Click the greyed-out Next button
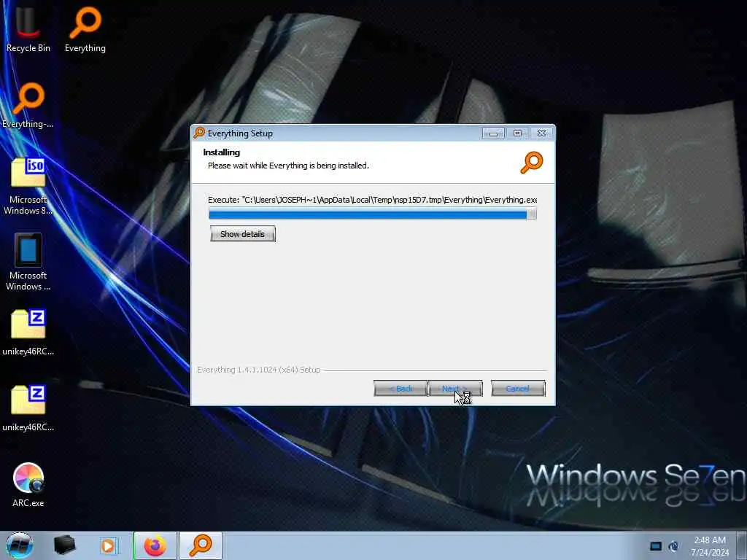The width and height of the screenshot is (747, 560). coord(455,389)
